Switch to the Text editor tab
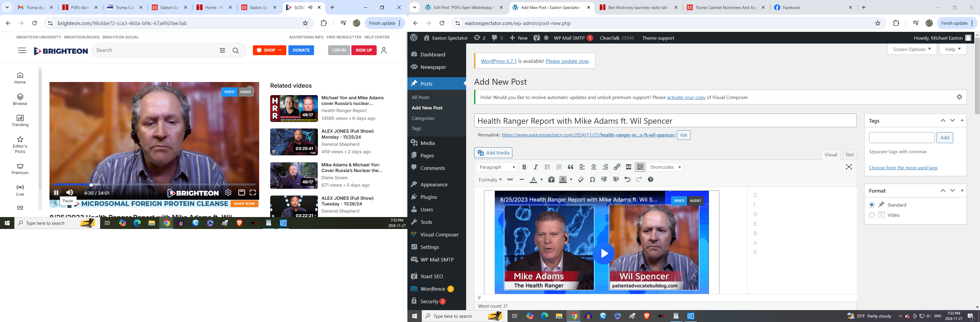Screen dimensions: 980x322 coord(849,154)
